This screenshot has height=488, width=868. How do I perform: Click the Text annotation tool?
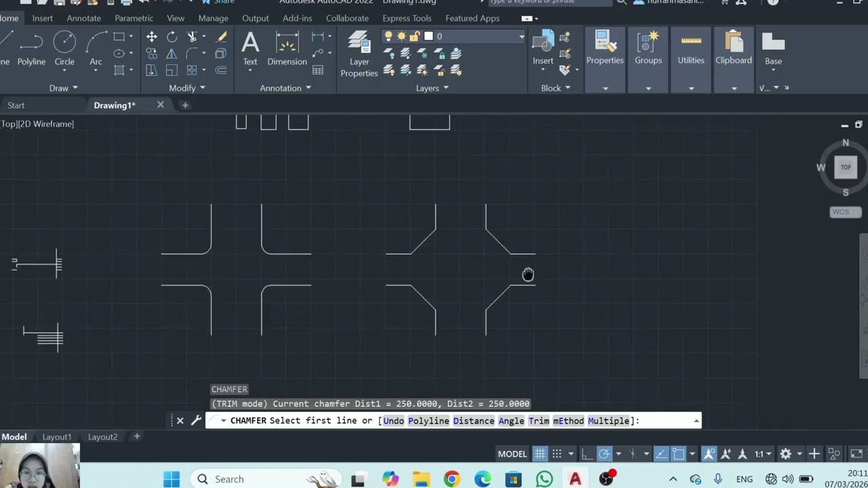tap(250, 49)
